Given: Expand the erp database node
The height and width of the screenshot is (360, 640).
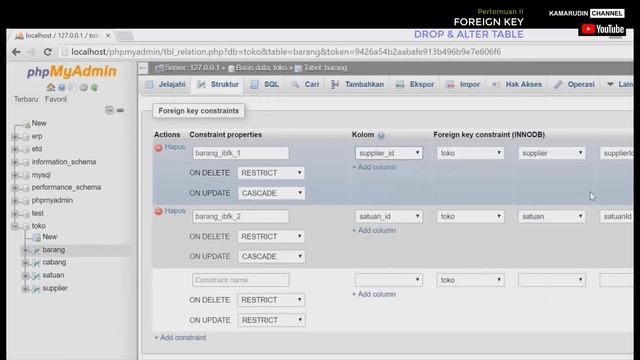Looking at the screenshot, I should (15, 137).
